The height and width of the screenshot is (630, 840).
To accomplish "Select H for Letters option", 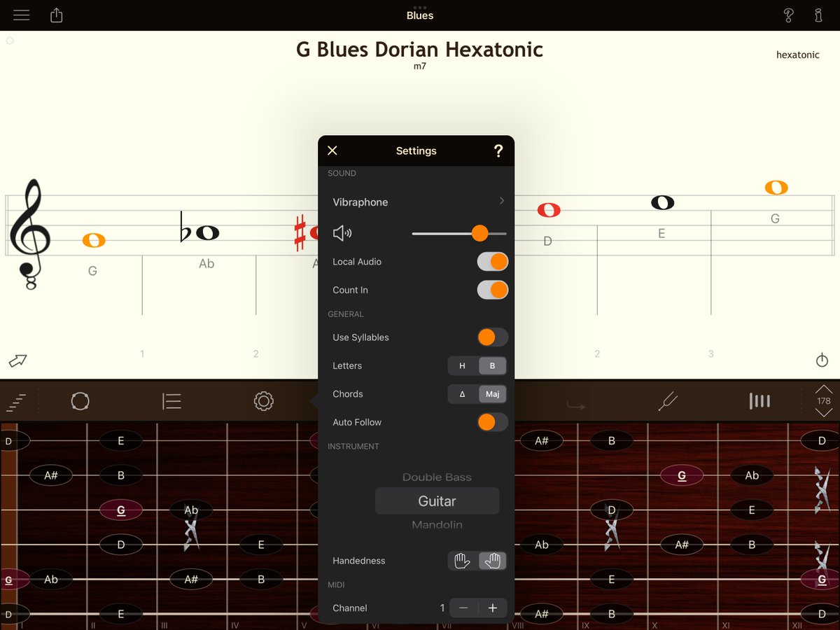I will [x=462, y=365].
